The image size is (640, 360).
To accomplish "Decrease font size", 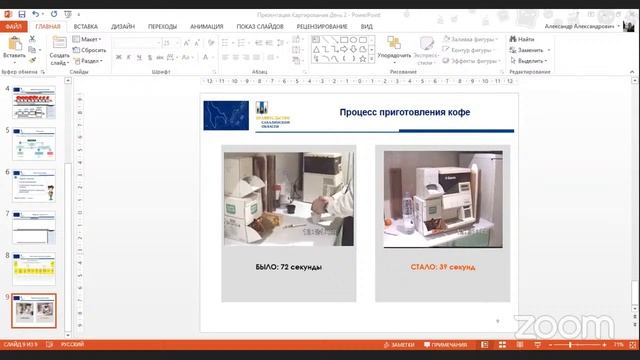I will click(x=197, y=43).
